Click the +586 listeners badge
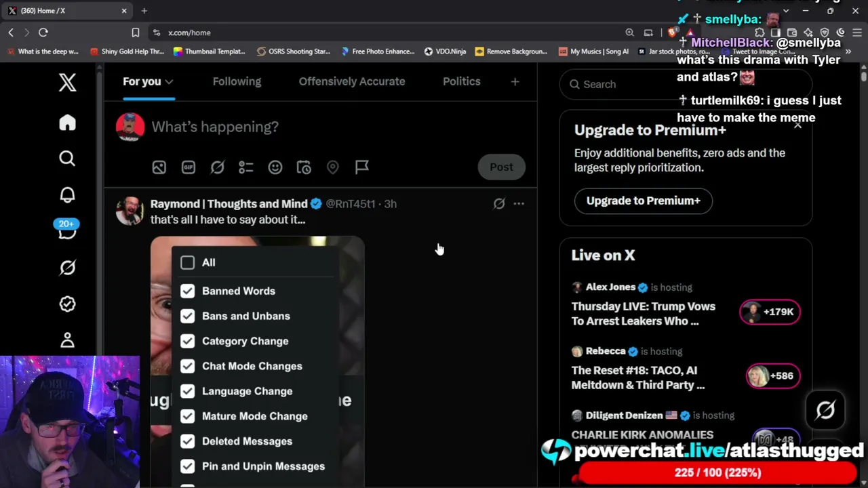 pyautogui.click(x=772, y=375)
